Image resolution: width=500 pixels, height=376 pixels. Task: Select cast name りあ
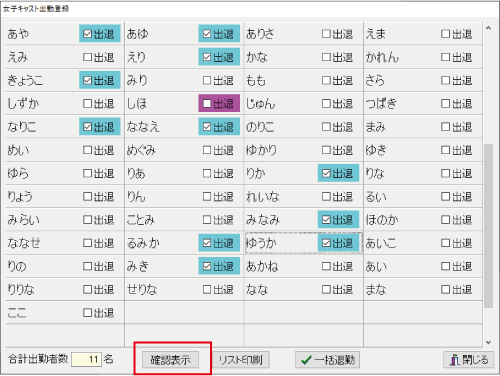136,173
